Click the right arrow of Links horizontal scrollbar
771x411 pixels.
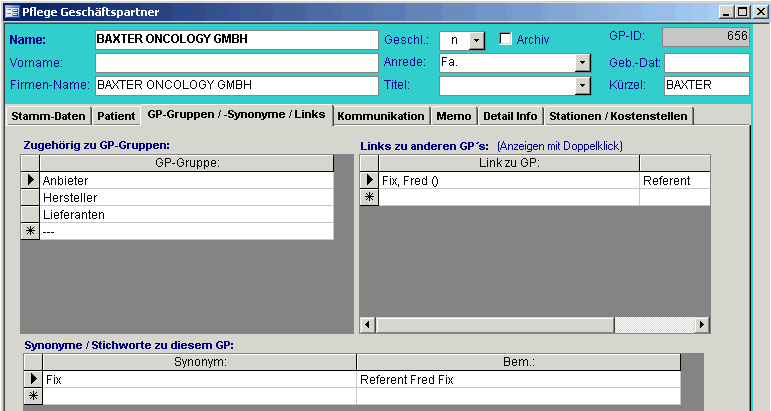tap(702, 324)
